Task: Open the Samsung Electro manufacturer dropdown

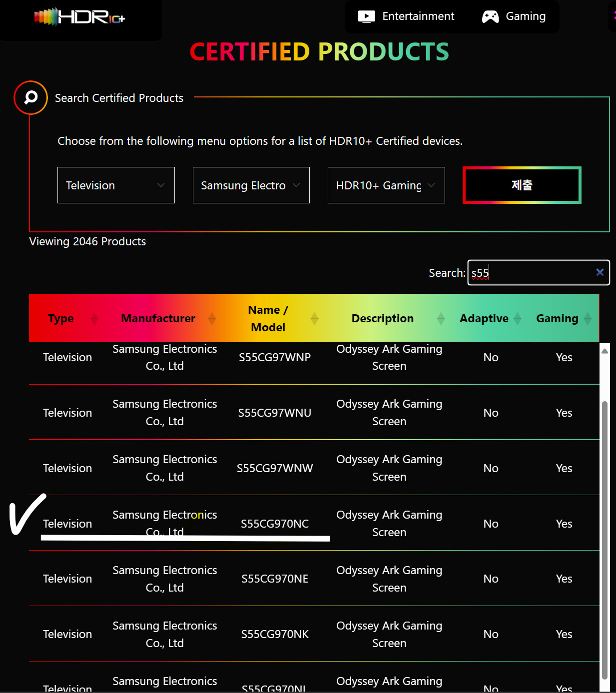Action: tap(251, 185)
